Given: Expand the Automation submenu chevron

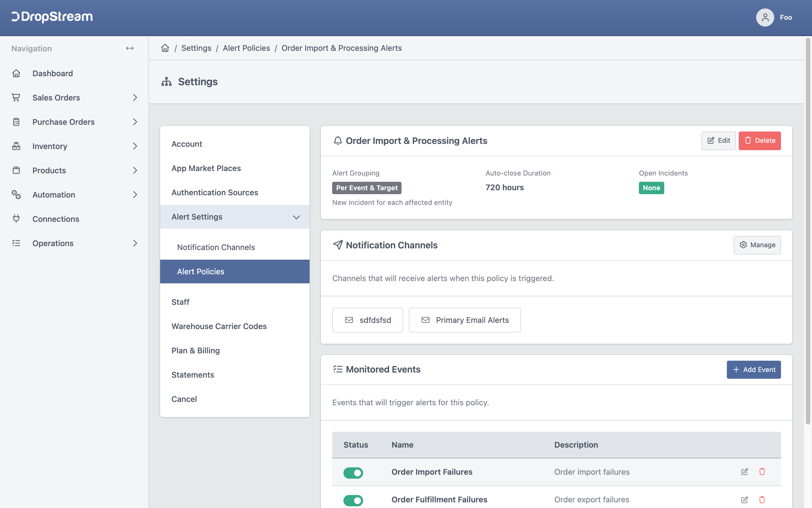Looking at the screenshot, I should click(135, 194).
